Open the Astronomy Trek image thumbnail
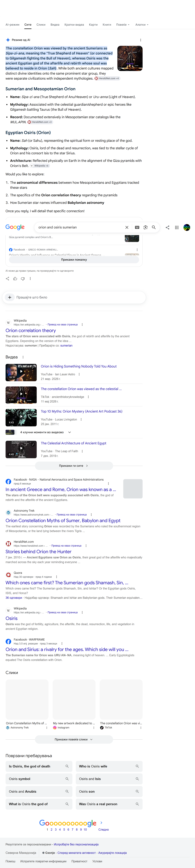 pos(27,700)
